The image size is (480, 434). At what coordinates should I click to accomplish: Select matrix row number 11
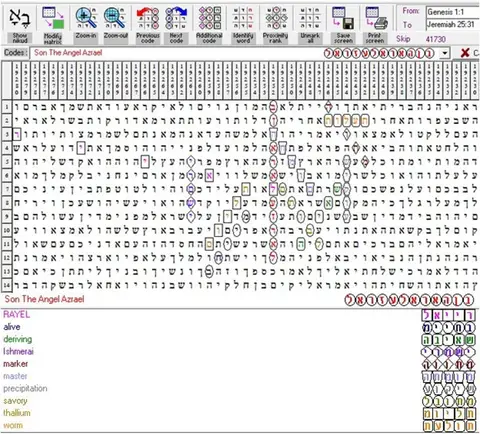[x=7, y=244]
